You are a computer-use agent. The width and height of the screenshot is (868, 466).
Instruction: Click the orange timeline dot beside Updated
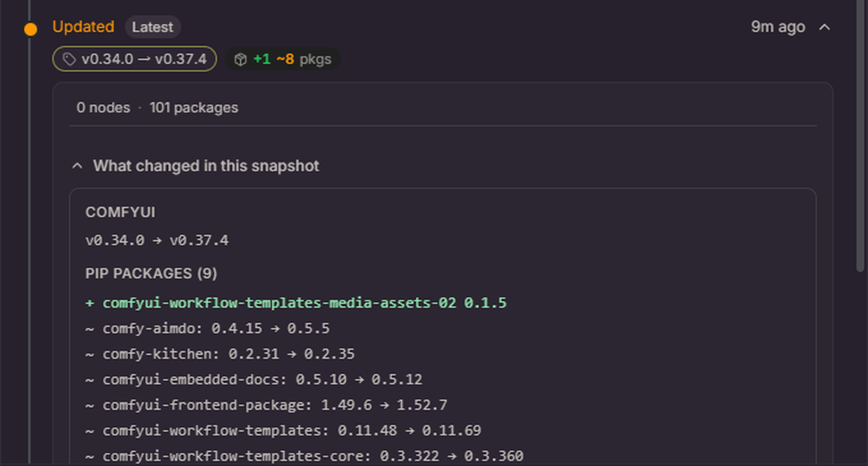click(31, 29)
